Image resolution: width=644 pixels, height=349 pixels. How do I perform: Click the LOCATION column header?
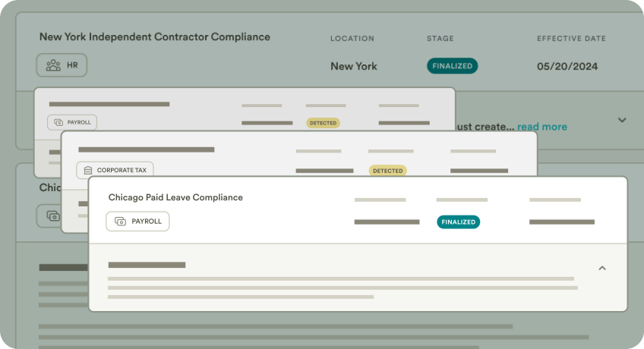(x=352, y=39)
